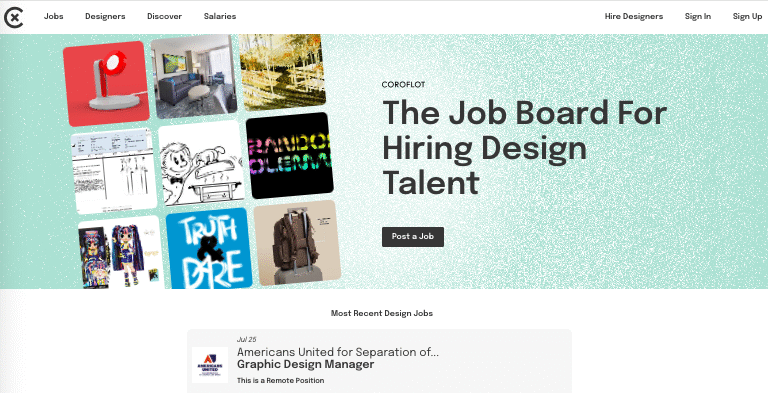The height and width of the screenshot is (393, 768).
Task: Go to the Discover page
Action: point(165,16)
